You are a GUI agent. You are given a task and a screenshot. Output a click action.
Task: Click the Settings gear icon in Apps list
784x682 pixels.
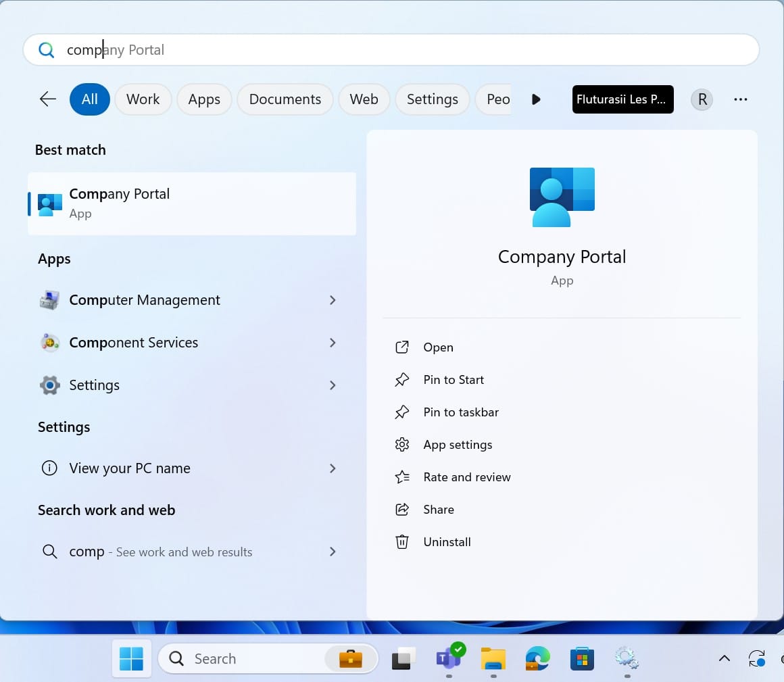tap(49, 385)
